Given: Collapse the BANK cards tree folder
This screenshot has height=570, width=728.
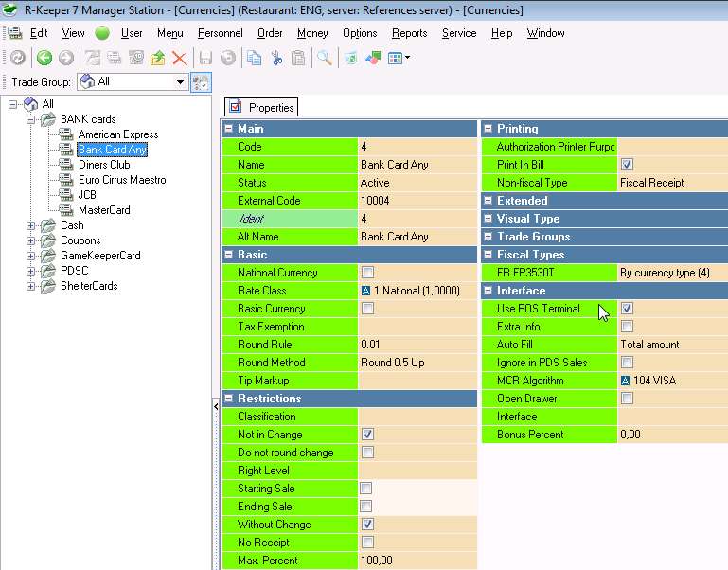Looking at the screenshot, I should tap(30, 120).
